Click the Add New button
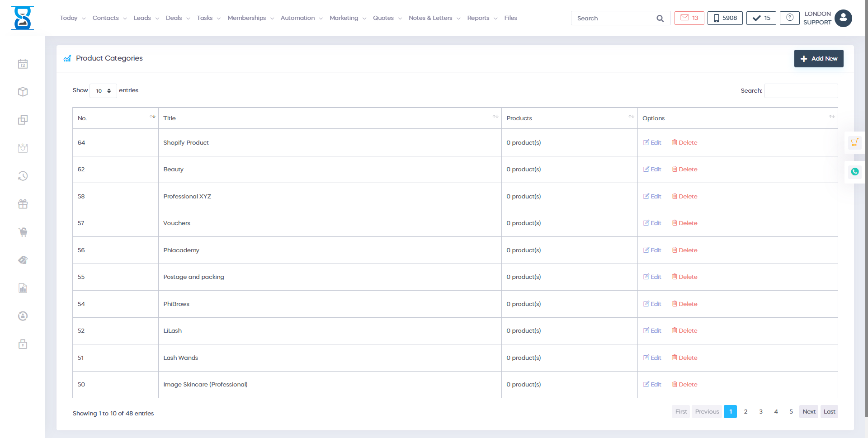The image size is (868, 438). 818,58
